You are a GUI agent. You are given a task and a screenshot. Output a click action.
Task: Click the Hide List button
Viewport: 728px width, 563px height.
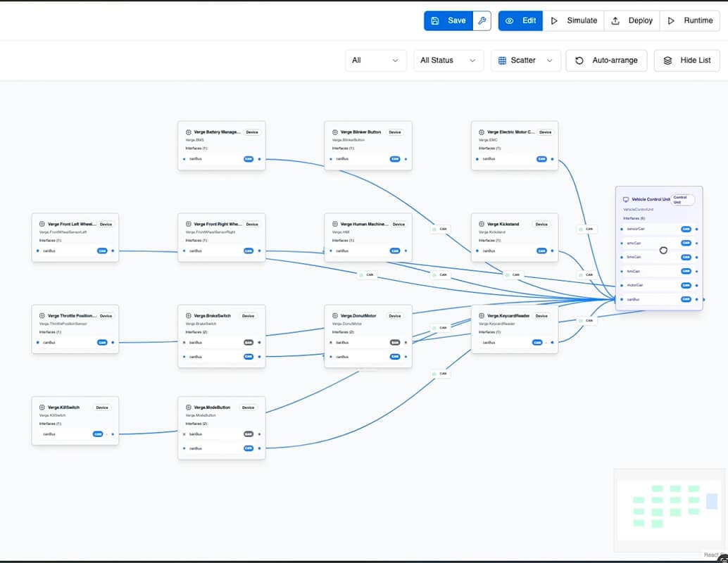pyautogui.click(x=686, y=61)
